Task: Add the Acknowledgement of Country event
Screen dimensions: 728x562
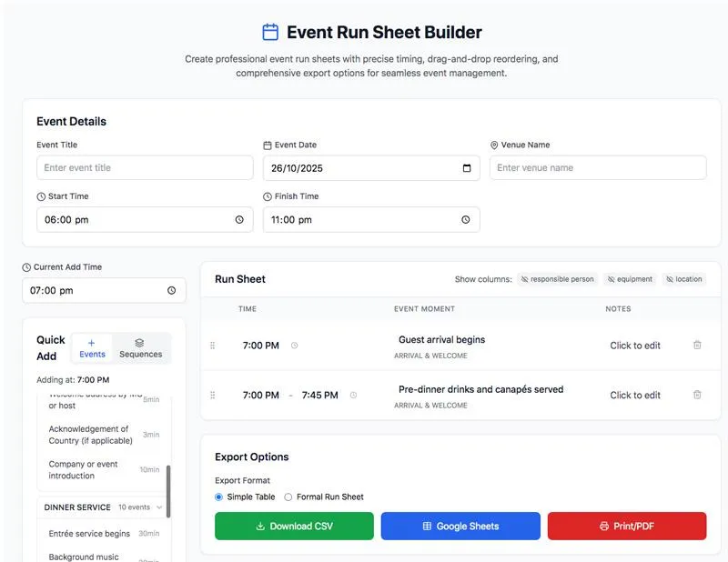Action: point(104,435)
